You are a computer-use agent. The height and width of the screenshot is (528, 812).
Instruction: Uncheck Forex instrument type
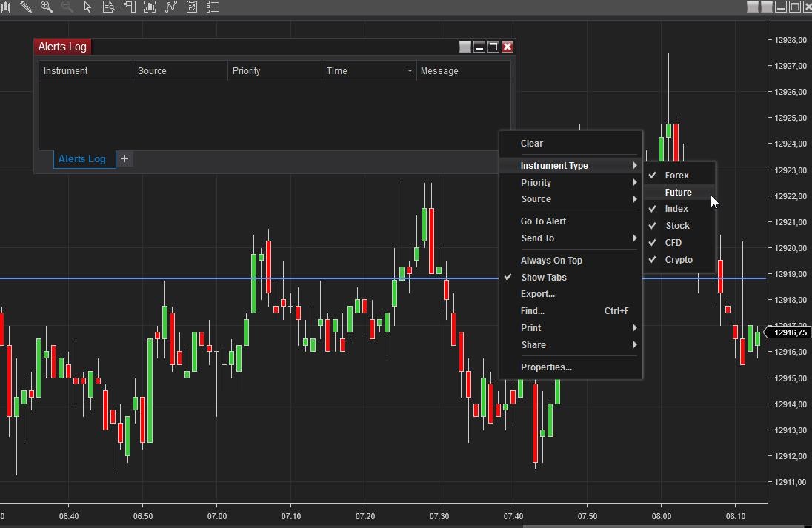click(x=679, y=176)
